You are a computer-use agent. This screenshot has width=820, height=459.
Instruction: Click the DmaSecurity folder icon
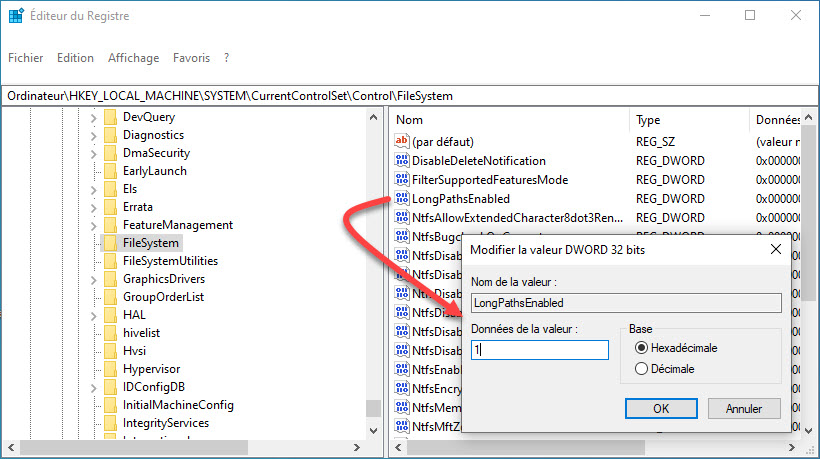[110, 153]
